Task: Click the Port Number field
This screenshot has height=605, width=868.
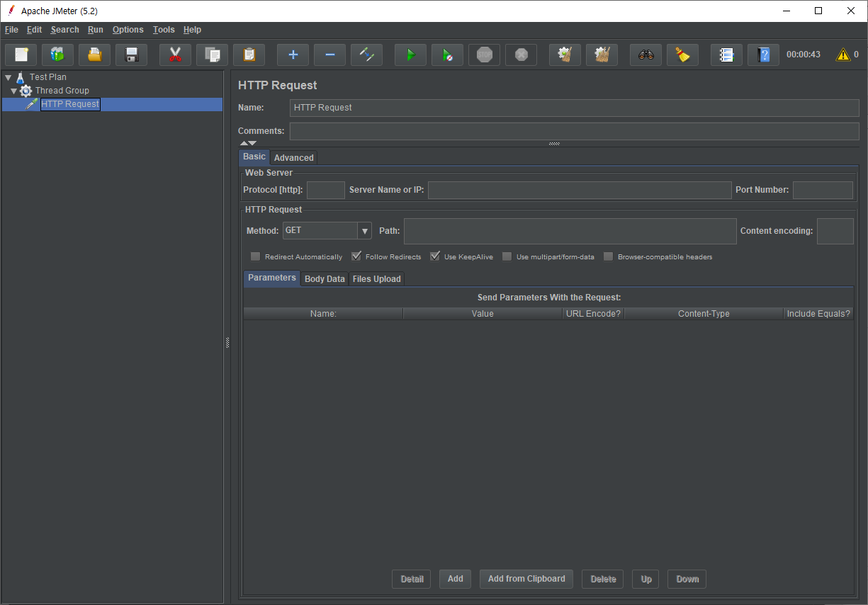Action: pos(823,190)
